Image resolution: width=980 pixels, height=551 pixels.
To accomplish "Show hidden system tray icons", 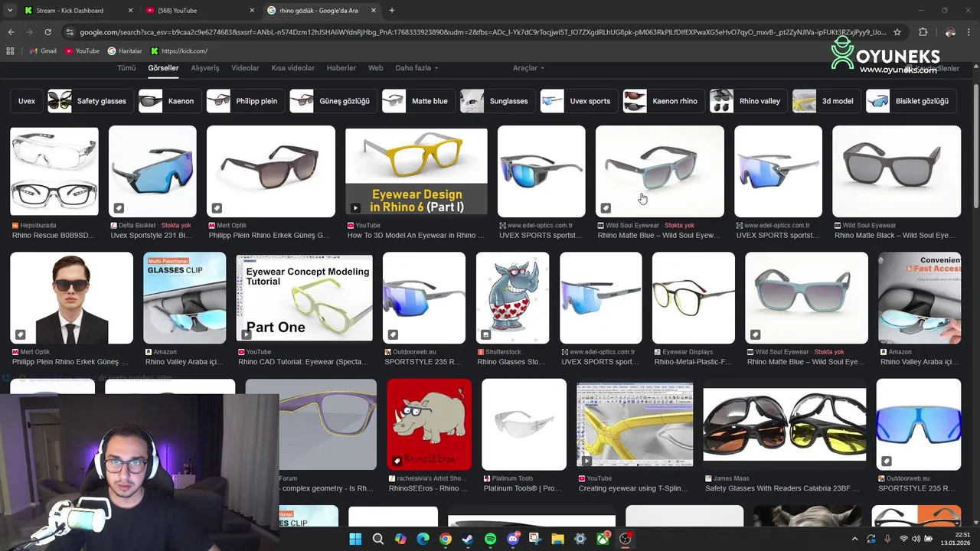I will coord(855,539).
